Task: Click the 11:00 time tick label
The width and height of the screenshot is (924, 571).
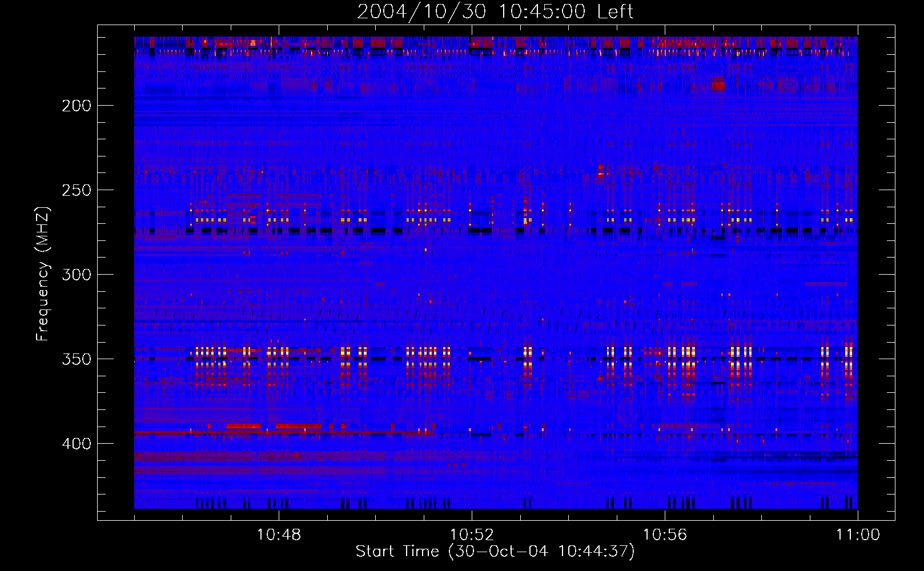Action: click(858, 534)
